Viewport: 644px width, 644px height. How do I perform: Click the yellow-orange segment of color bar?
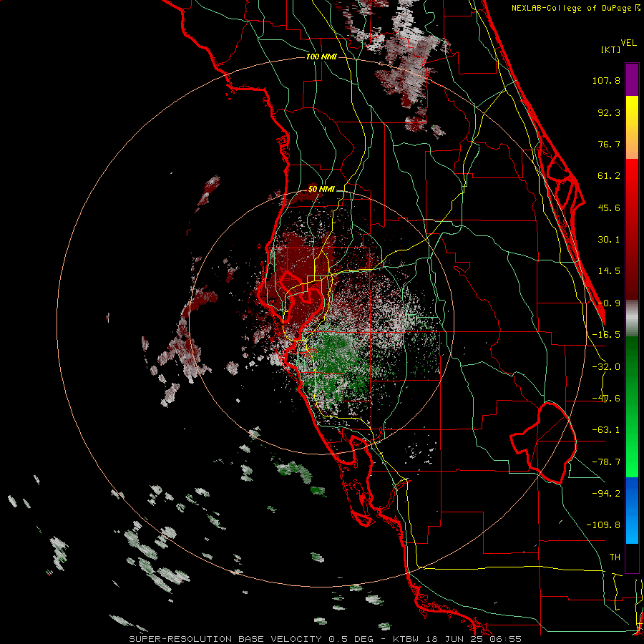point(632,127)
